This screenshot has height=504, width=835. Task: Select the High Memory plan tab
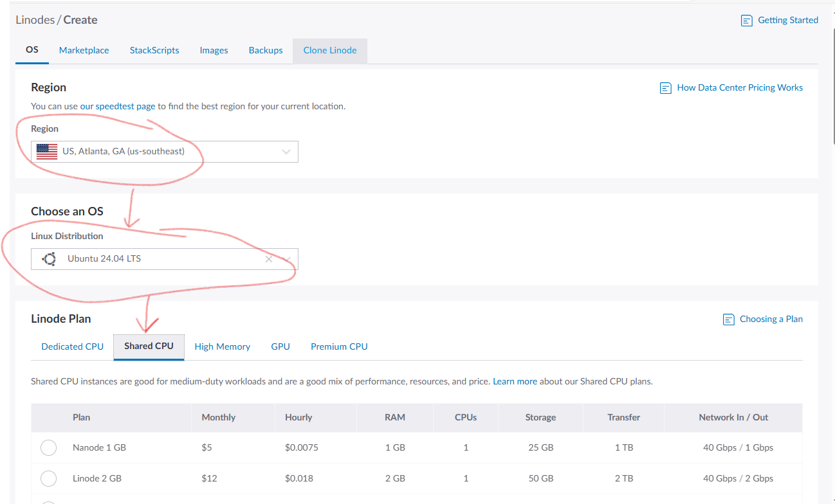click(x=223, y=346)
